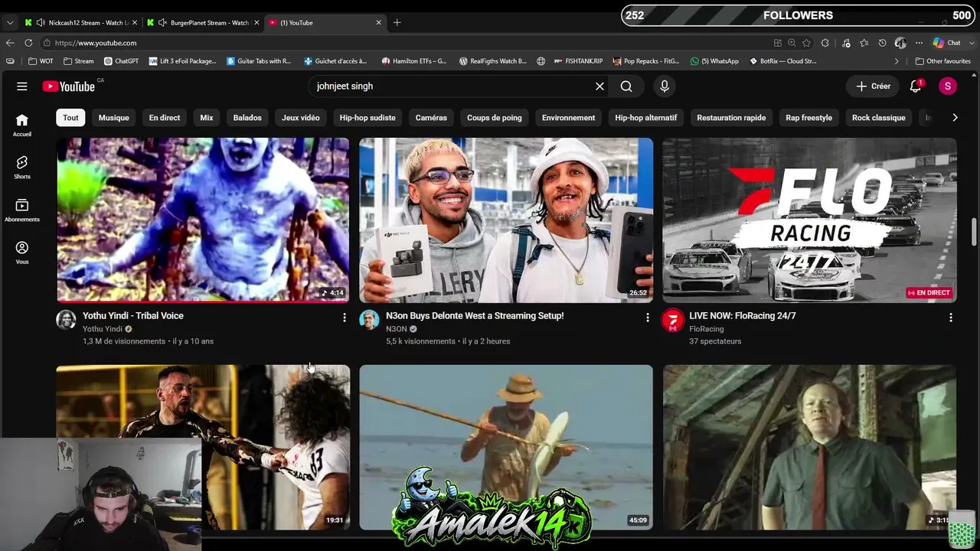
Task: Open the browser history clock icon
Action: point(882,43)
